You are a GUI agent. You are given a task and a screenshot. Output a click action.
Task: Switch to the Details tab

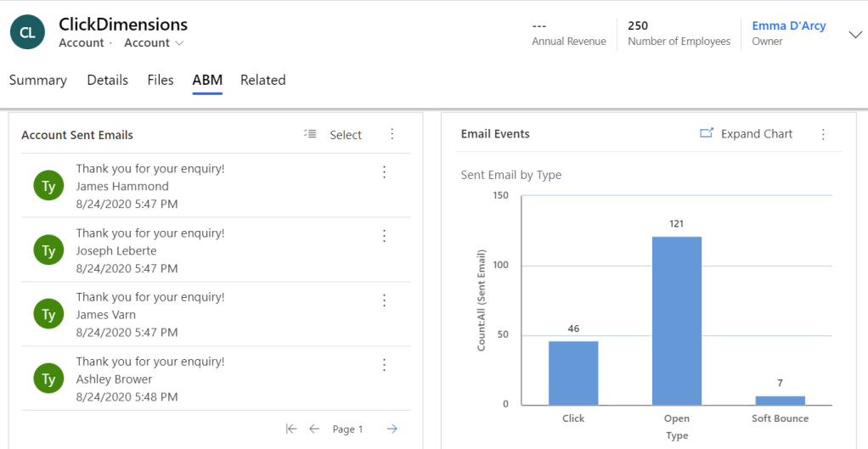(107, 80)
